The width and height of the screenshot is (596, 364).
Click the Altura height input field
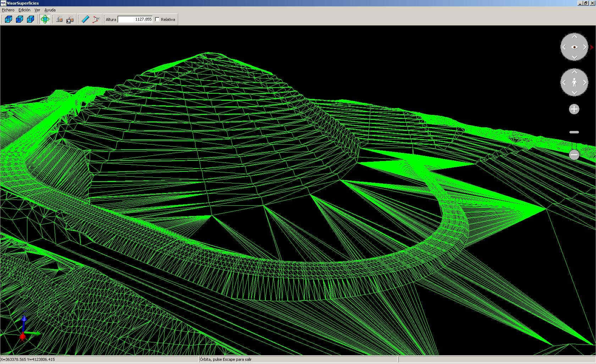[135, 20]
